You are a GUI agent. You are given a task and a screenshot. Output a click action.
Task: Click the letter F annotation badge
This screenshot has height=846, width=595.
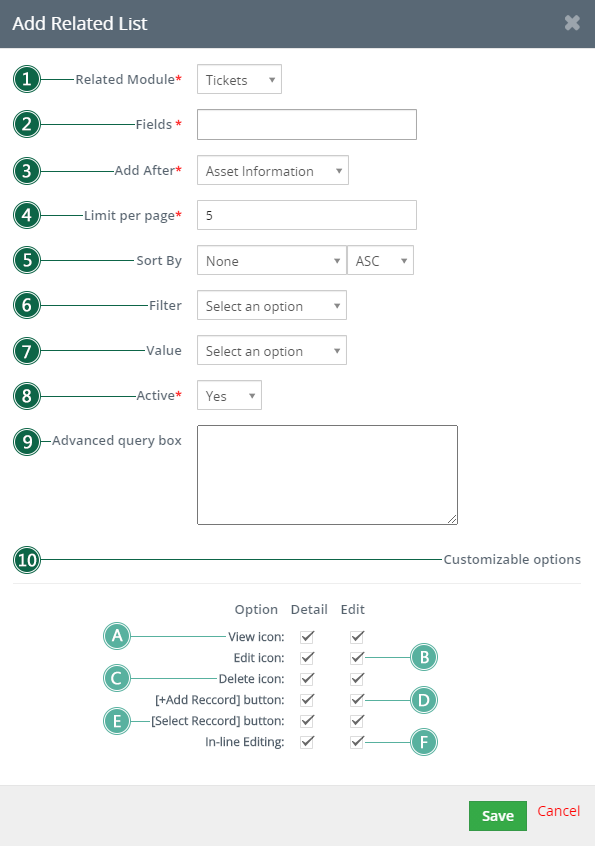pyautogui.click(x=424, y=742)
